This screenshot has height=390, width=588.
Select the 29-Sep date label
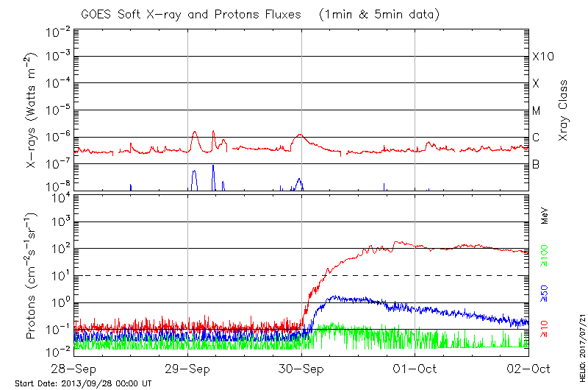click(187, 369)
